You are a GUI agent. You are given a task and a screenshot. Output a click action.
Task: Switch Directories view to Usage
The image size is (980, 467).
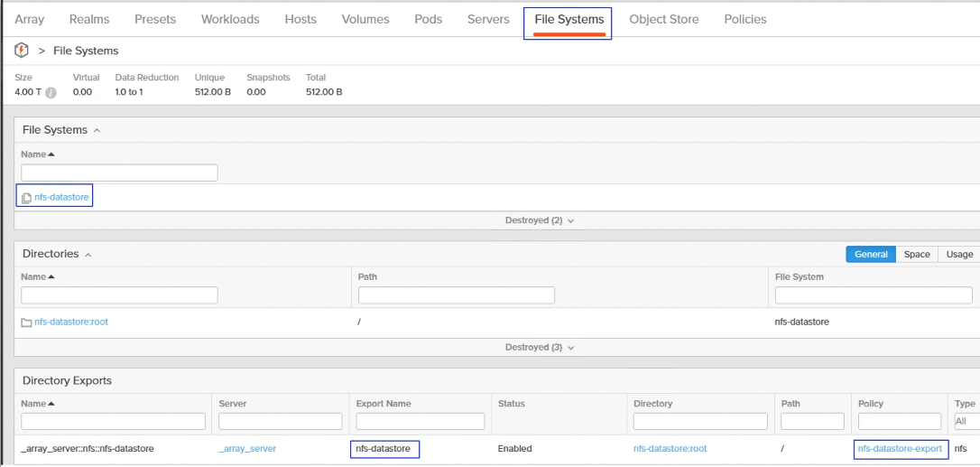click(959, 254)
